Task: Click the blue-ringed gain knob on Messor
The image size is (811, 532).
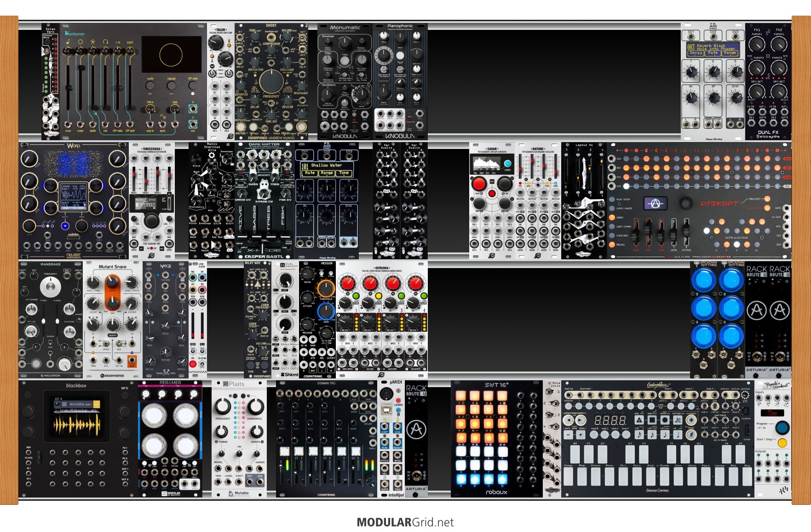Action: pyautogui.click(x=326, y=311)
